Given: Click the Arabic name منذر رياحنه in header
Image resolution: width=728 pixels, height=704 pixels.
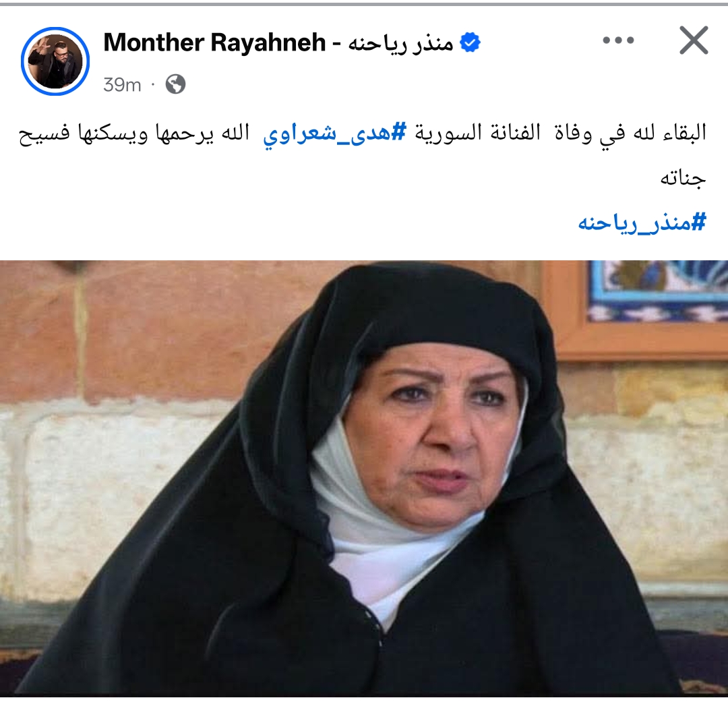Looking at the screenshot, I should click(x=400, y=43).
